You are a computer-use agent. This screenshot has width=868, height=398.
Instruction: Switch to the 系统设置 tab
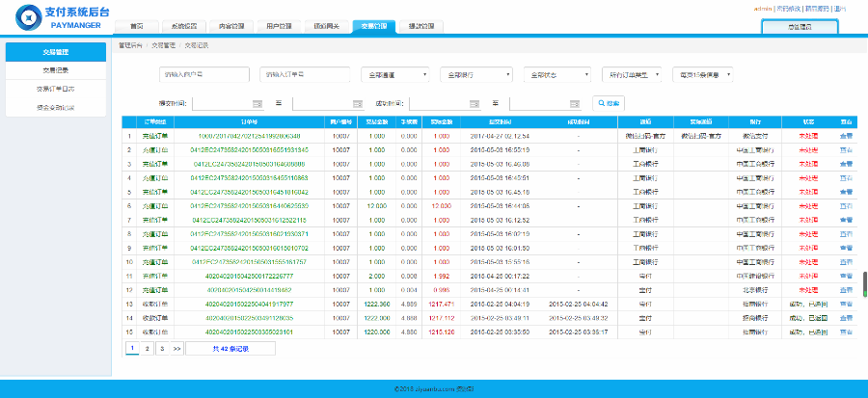[x=184, y=27]
